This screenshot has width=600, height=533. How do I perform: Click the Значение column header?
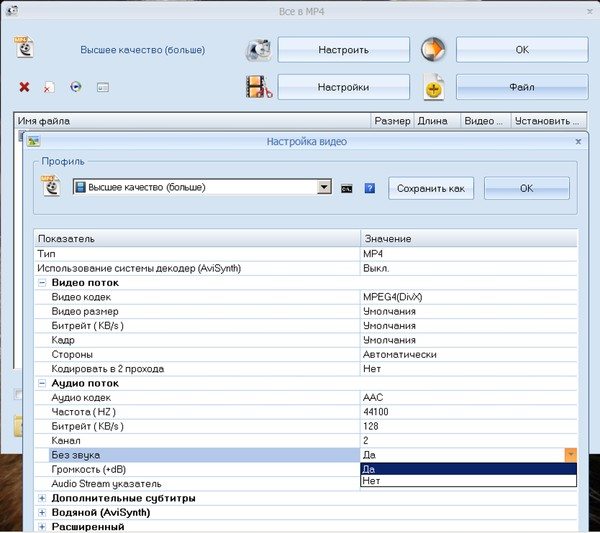tap(469, 239)
